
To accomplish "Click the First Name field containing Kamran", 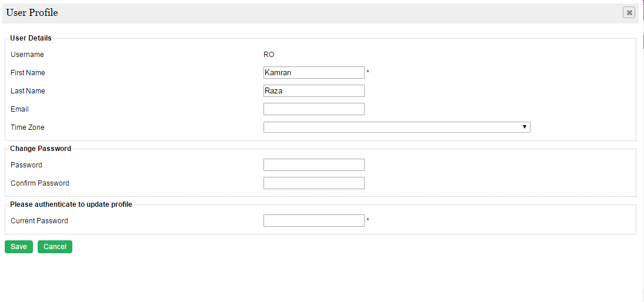I will pyautogui.click(x=313, y=73).
